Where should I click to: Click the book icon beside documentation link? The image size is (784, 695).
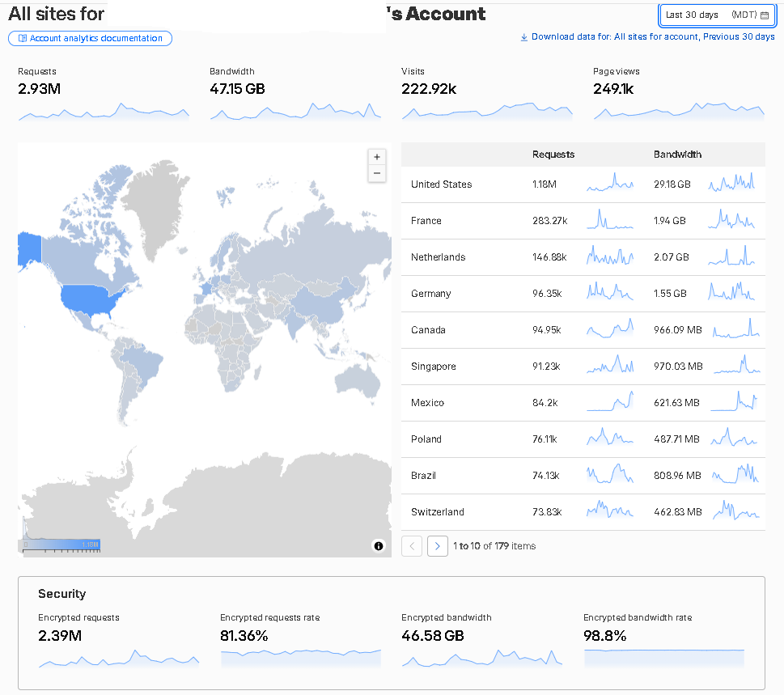tap(23, 38)
